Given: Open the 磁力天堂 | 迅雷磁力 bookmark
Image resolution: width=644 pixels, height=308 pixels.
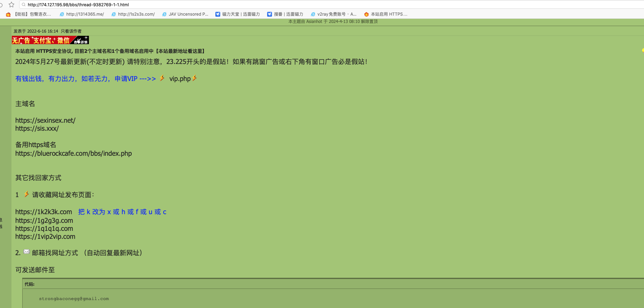Looking at the screenshot, I should point(238,14).
